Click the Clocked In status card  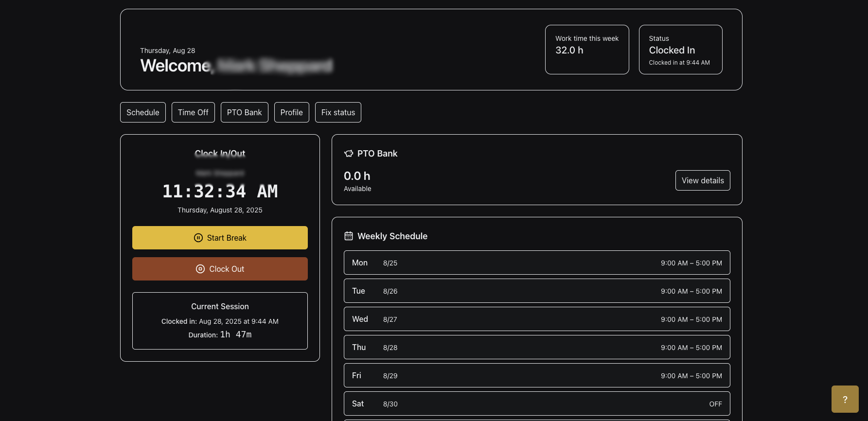(680, 50)
